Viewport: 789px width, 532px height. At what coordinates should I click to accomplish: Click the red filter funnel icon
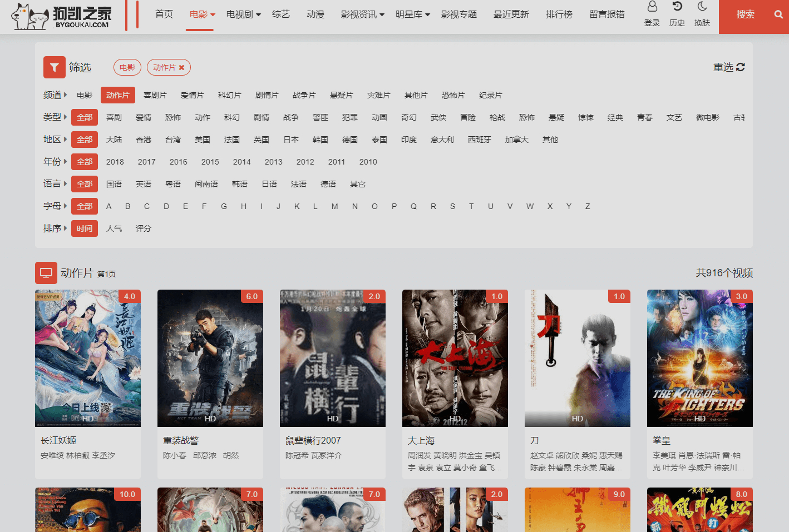55,67
